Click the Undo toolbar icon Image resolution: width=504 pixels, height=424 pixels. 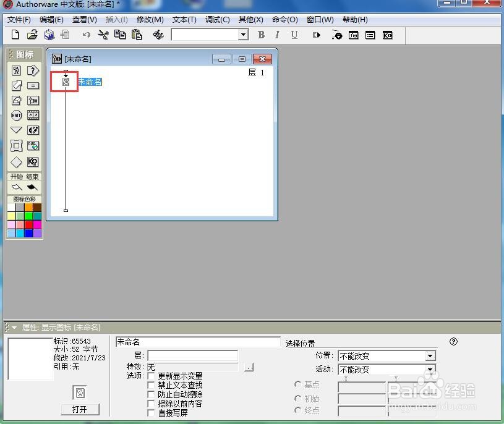coord(86,35)
